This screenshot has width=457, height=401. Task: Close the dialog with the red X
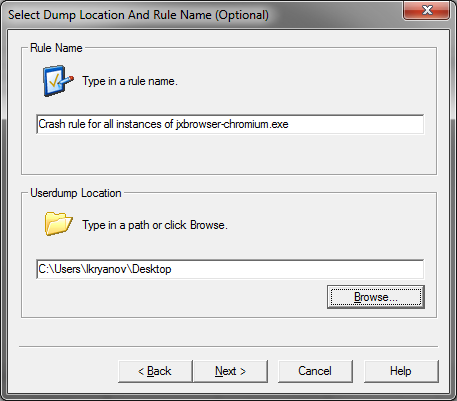coord(427,10)
